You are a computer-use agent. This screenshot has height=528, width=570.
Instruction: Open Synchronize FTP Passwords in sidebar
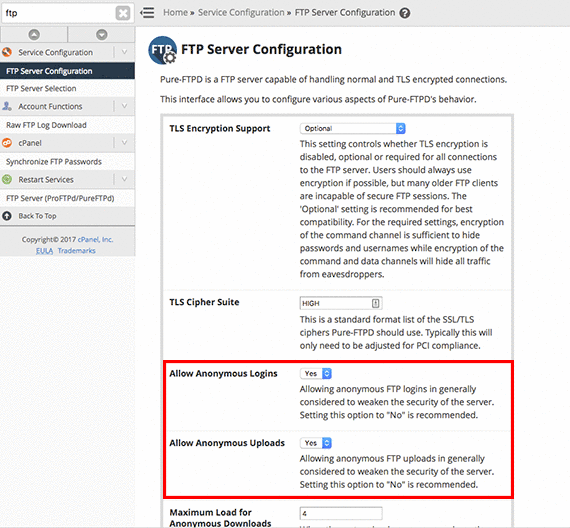68,162
